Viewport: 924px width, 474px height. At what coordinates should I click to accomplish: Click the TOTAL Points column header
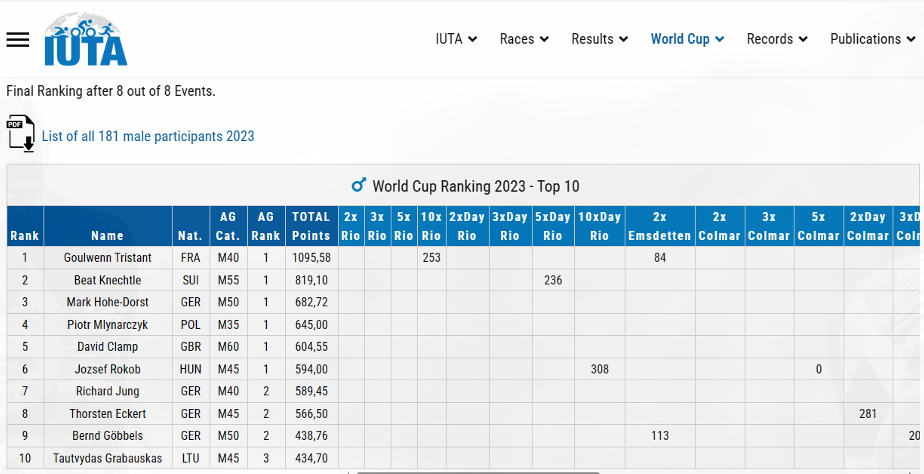tap(311, 226)
